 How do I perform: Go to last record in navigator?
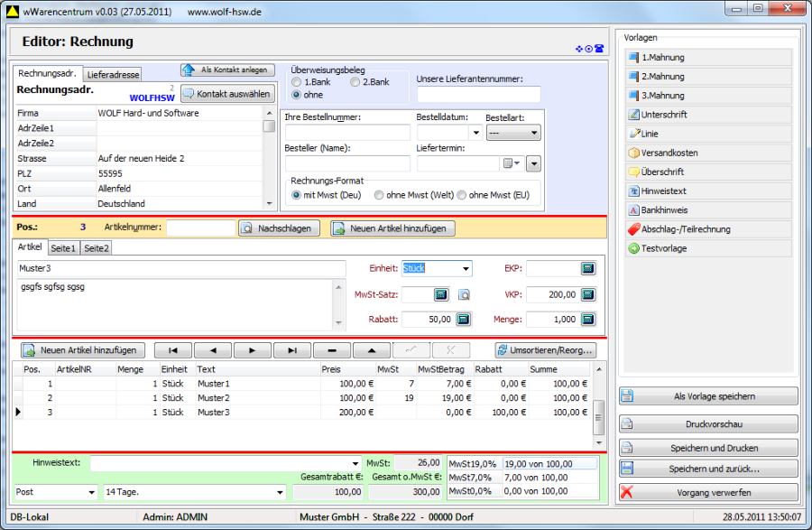tap(291, 350)
